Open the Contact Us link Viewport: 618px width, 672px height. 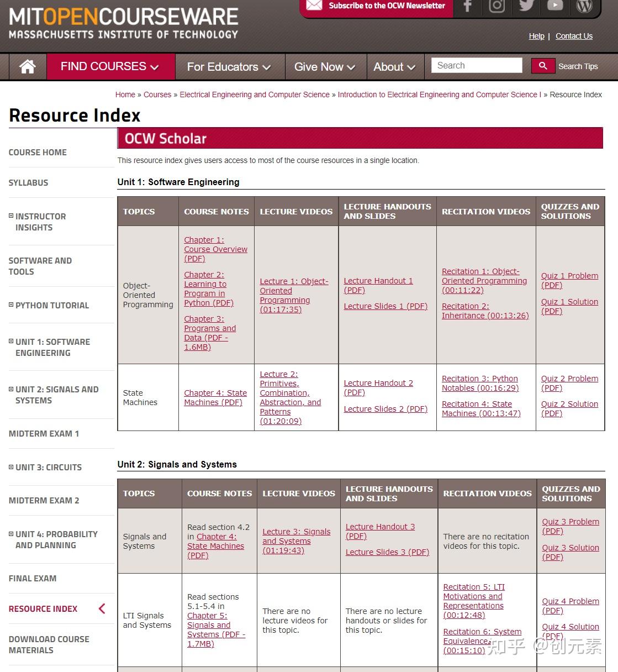[x=574, y=36]
